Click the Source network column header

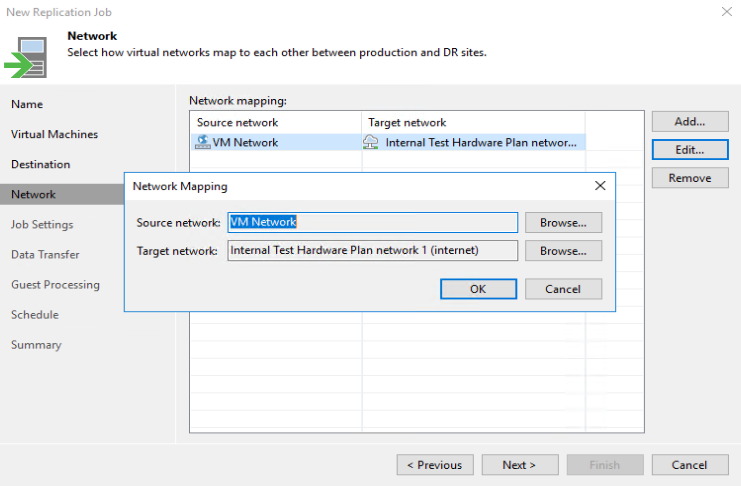276,122
